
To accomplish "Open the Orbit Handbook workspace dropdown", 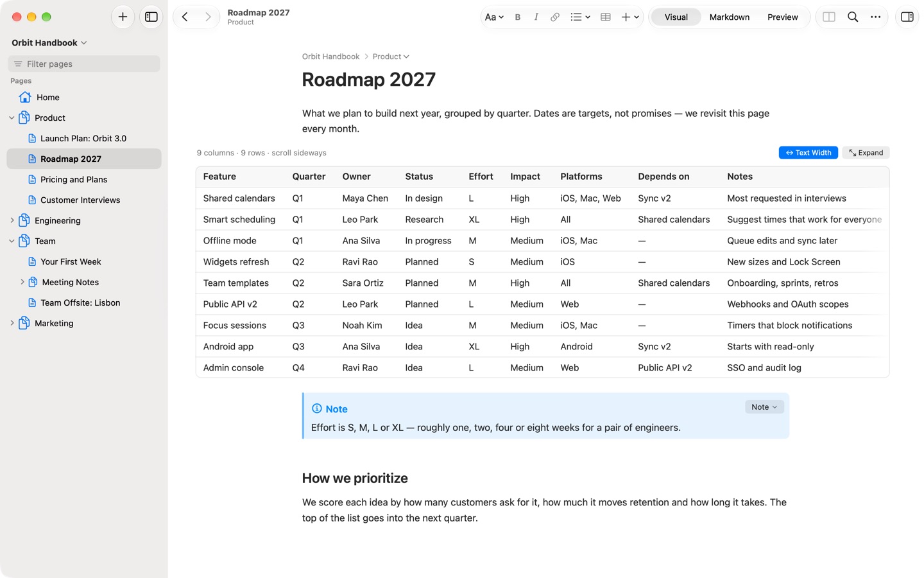I will (49, 42).
